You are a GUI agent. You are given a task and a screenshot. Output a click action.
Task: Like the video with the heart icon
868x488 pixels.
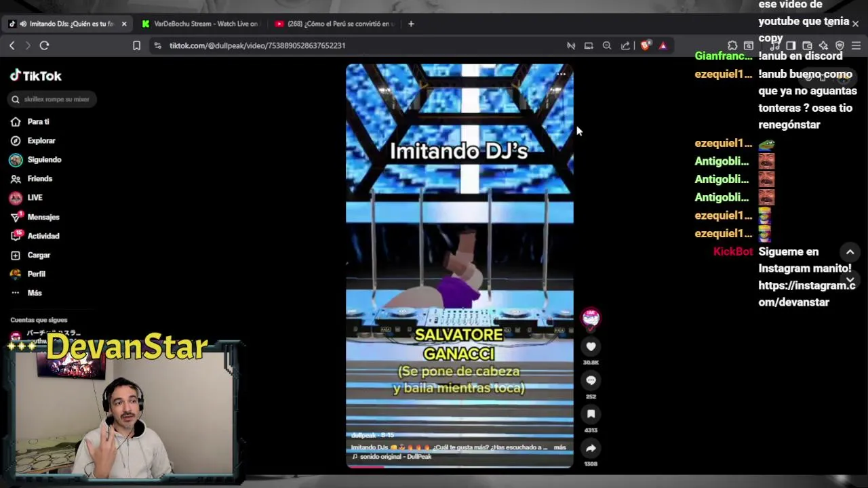591,346
